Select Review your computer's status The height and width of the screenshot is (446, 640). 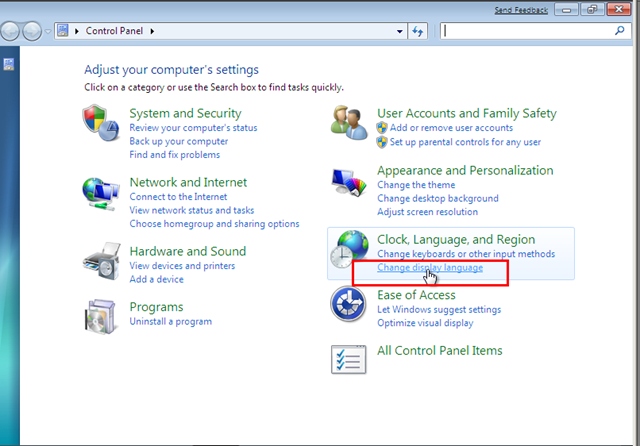click(x=193, y=128)
